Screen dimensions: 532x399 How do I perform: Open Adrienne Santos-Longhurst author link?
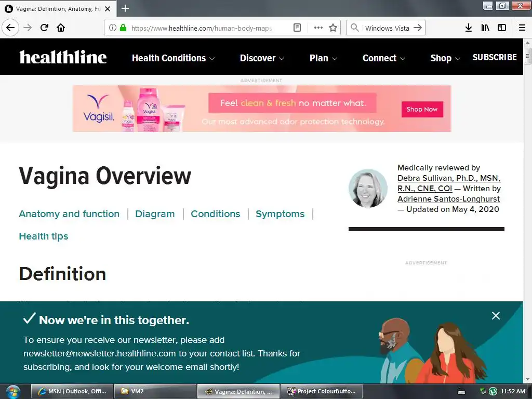click(448, 199)
